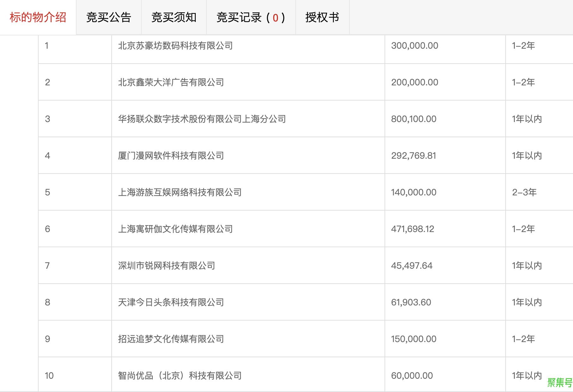This screenshot has width=573, height=392.
Task: Click the amount 140,000.00
Action: (414, 193)
